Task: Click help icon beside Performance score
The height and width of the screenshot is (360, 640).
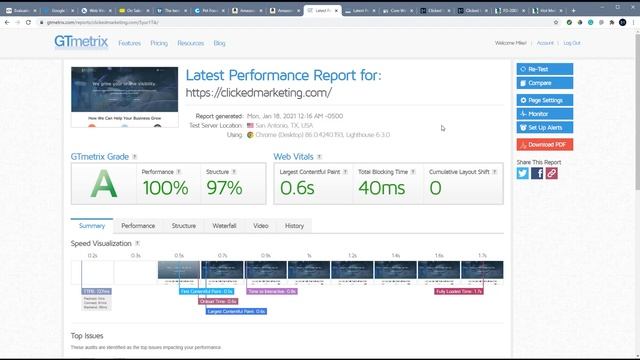Action: 178,172
